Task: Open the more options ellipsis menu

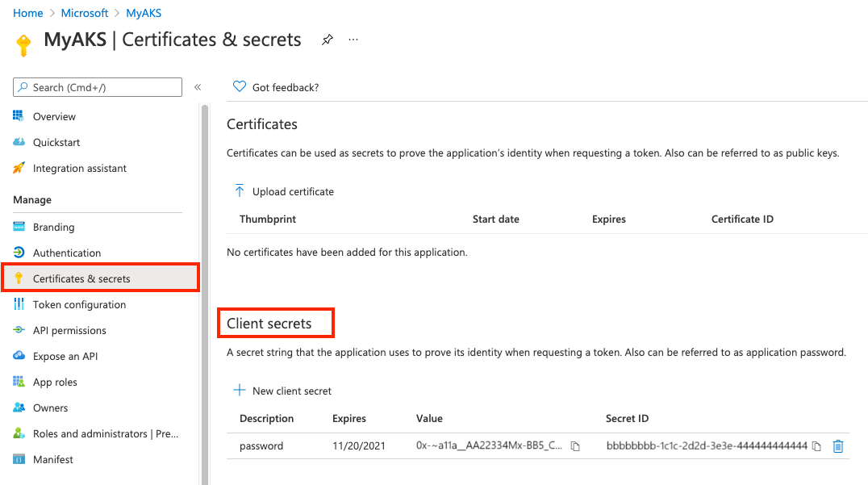Action: [x=353, y=40]
